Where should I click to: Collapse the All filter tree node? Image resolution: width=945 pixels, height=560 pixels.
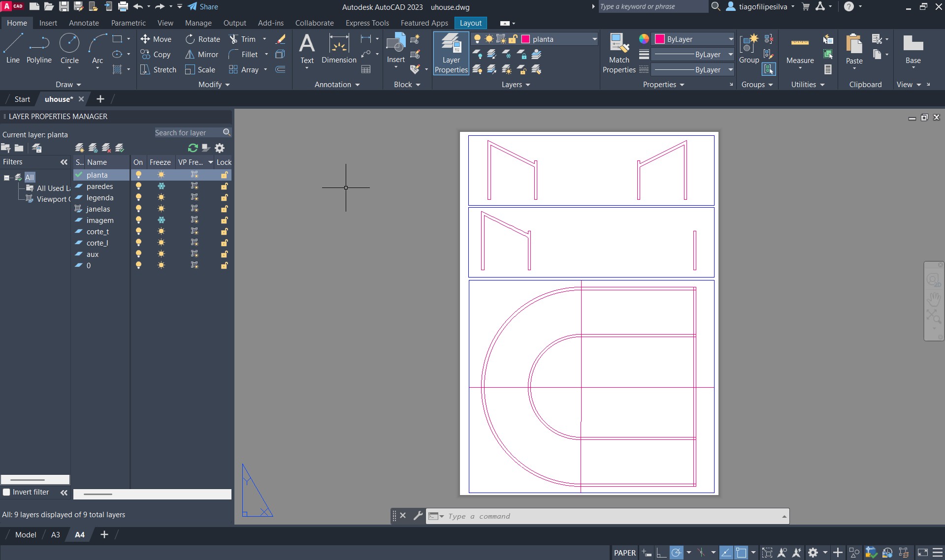[x=6, y=178]
